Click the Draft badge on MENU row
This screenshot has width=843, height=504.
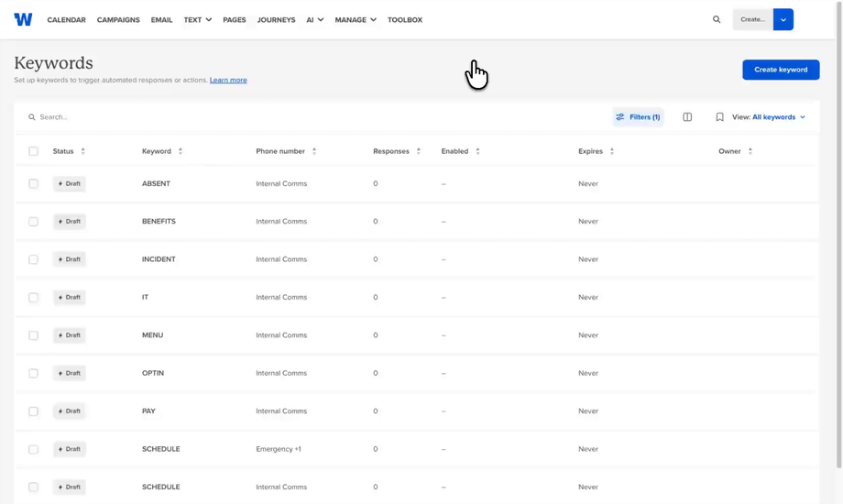70,335
